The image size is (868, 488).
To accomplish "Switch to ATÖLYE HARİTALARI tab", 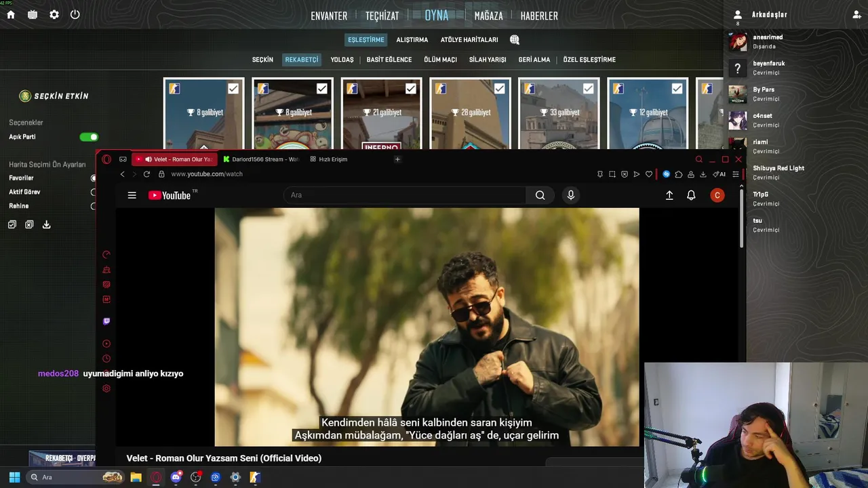I will pos(469,40).
